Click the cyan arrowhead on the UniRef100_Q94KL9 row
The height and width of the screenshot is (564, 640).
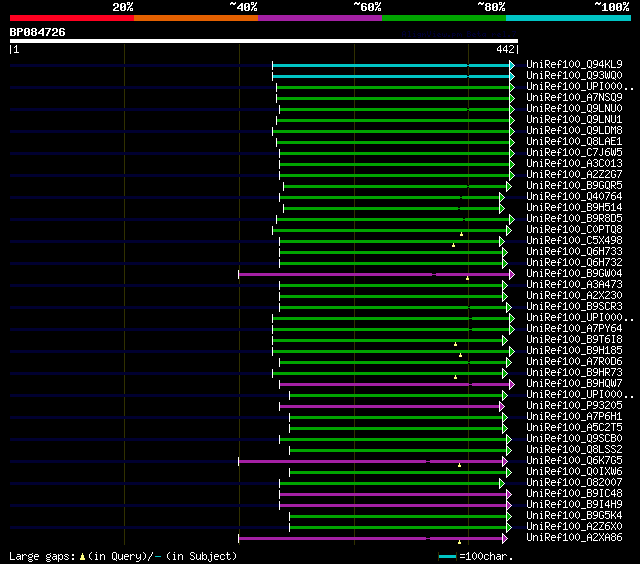point(512,65)
